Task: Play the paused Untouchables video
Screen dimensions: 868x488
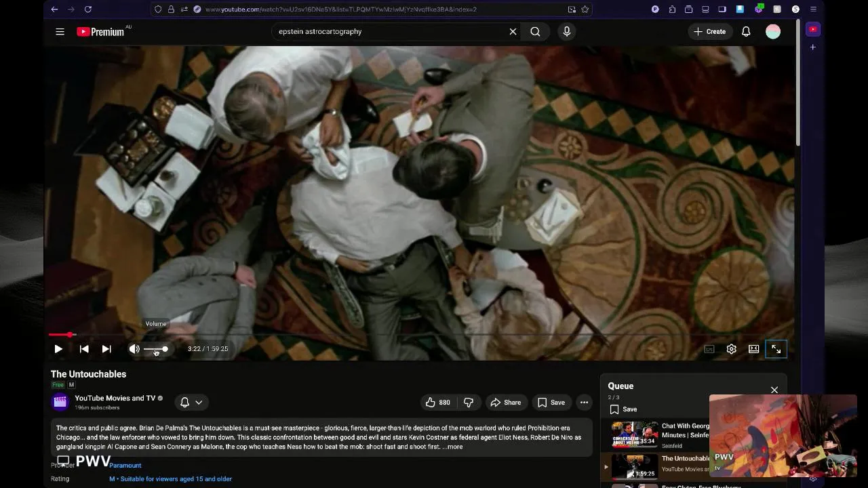Action: tap(58, 349)
